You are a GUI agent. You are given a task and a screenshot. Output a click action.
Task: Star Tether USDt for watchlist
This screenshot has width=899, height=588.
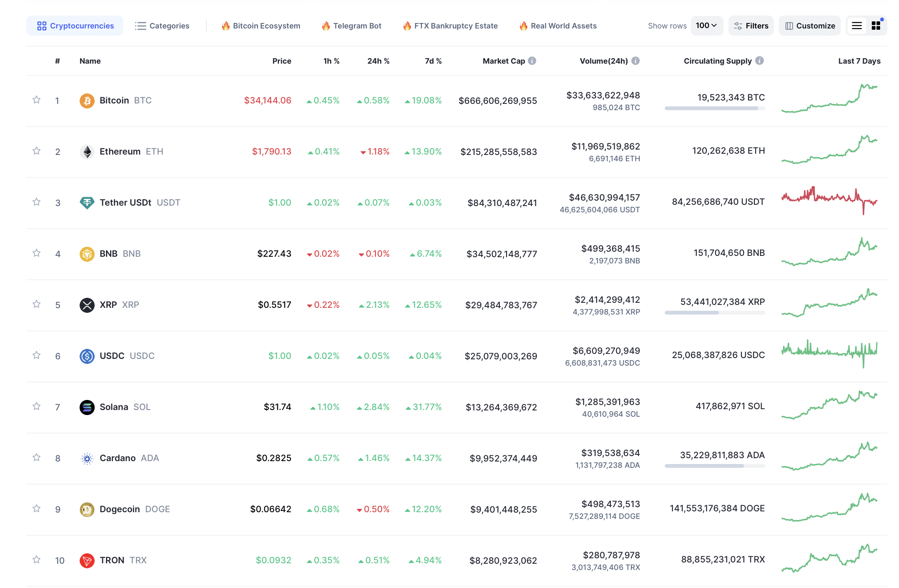(x=36, y=202)
